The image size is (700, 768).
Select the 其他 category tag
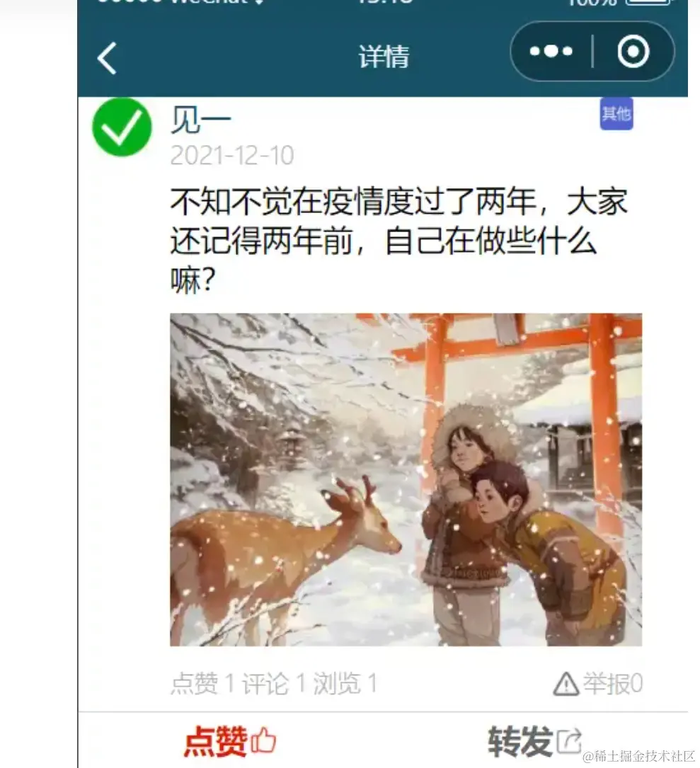pyautogui.click(x=616, y=114)
